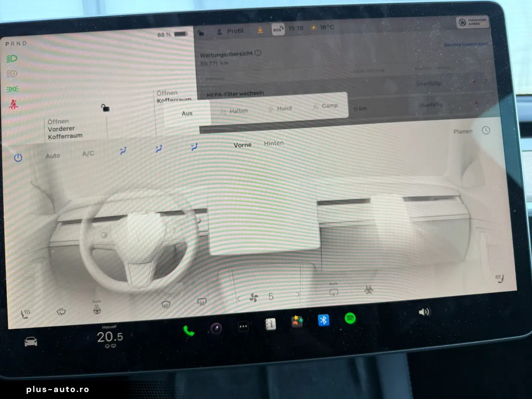Image resolution: width=532 pixels, height=399 pixels.
Task: Open the Toybox app
Action: [297, 322]
